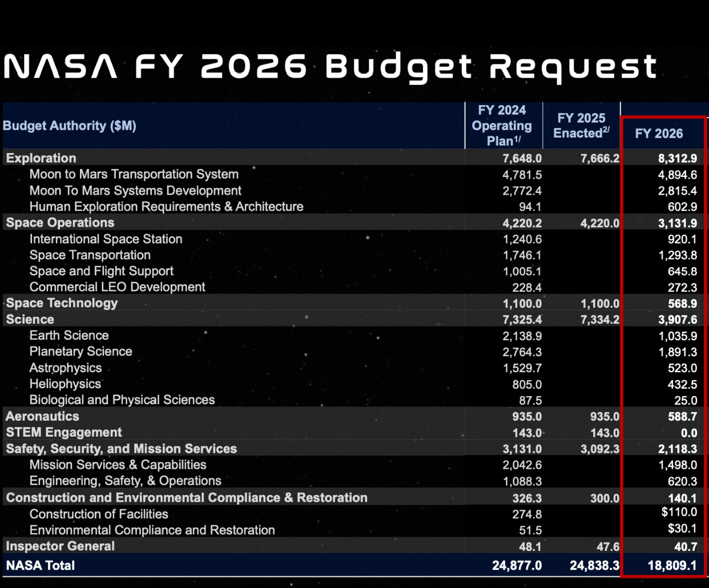Screen dimensions: 709x588
Task: Select the 'Inspector General' row label
Action: [x=60, y=546]
